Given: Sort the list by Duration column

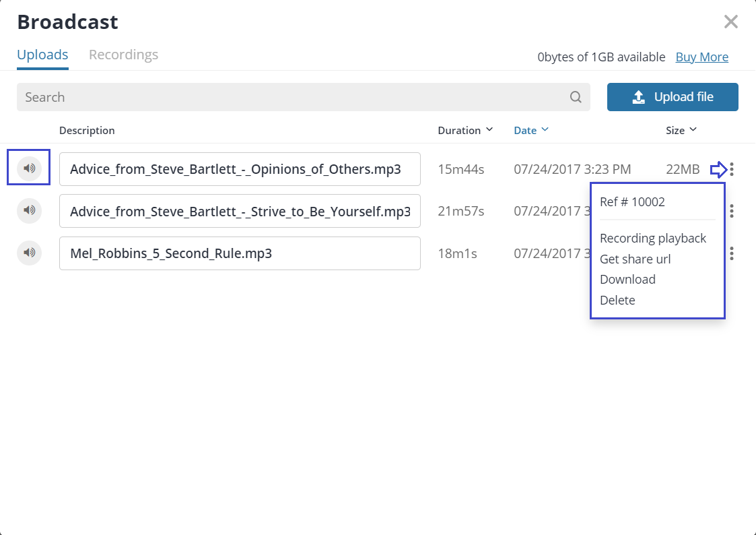Looking at the screenshot, I should point(465,130).
